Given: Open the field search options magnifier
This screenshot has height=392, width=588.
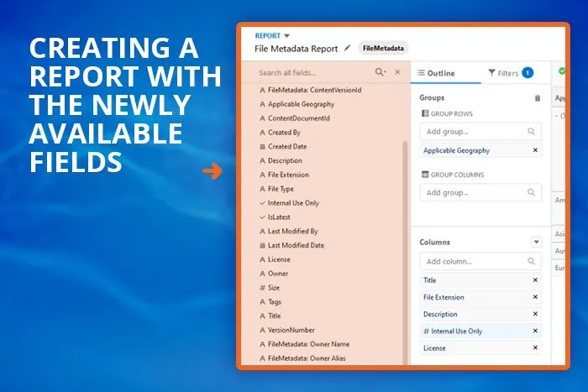Looking at the screenshot, I should point(381,72).
